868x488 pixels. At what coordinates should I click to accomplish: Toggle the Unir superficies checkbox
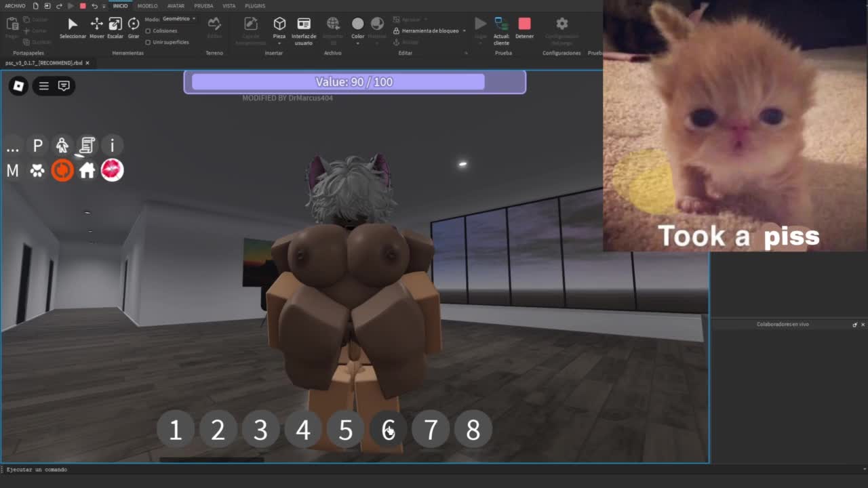point(149,42)
